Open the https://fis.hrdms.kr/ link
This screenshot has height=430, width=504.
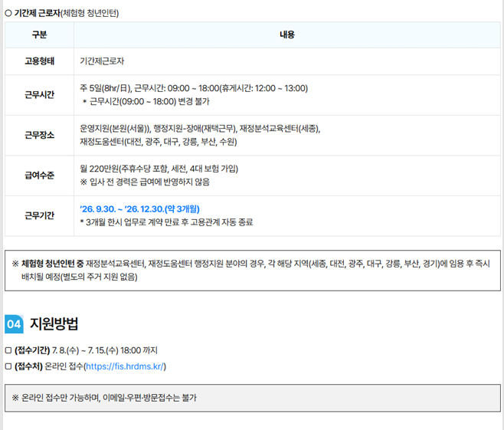point(125,366)
